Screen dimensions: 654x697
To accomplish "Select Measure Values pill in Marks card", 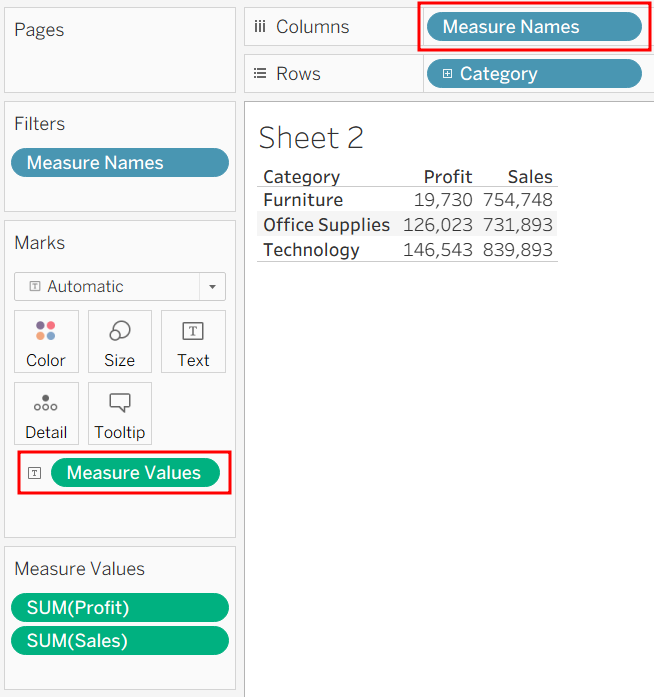I will (x=135, y=473).
